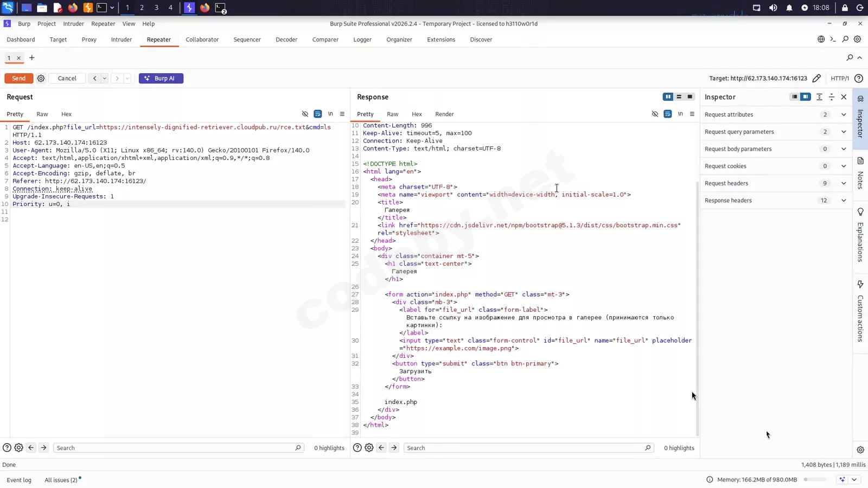
Task: Expand Response headers section
Action: pyautogui.click(x=844, y=201)
